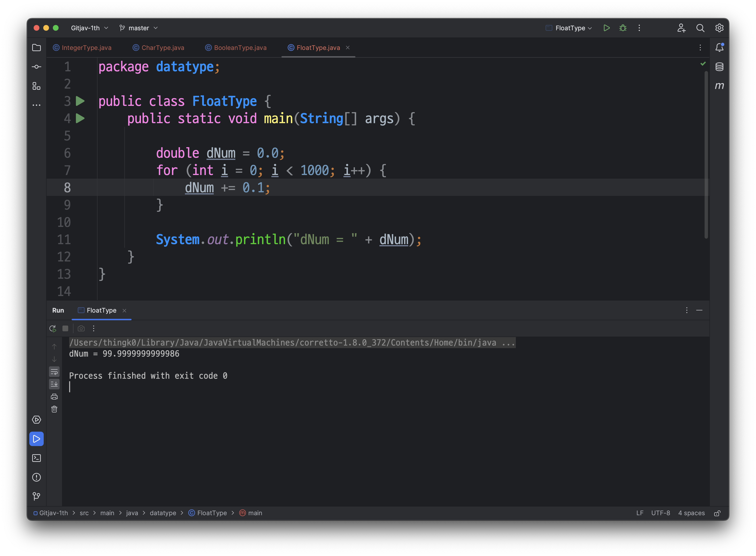Open the Structure tool window icon
The image size is (756, 556).
[36, 86]
